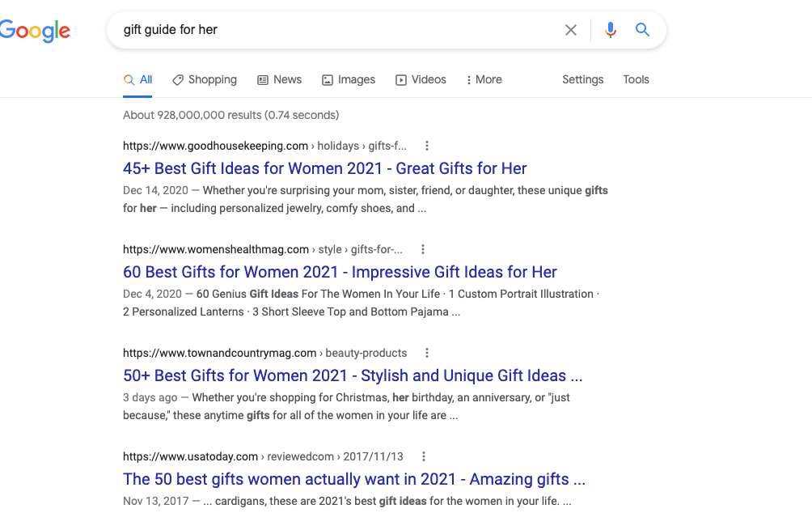Open '60 Best Gifts for Women 2021' result
Image resolution: width=812 pixels, height=513 pixels.
pos(340,272)
